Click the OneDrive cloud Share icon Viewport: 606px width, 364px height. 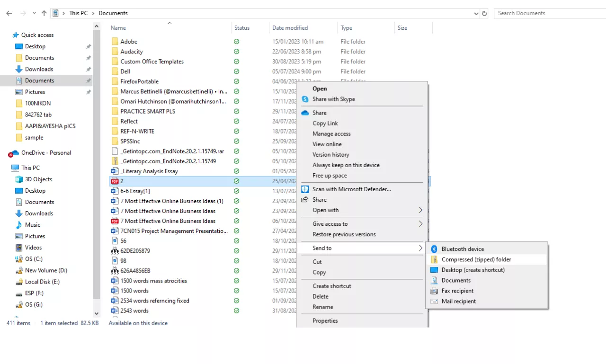tap(305, 113)
